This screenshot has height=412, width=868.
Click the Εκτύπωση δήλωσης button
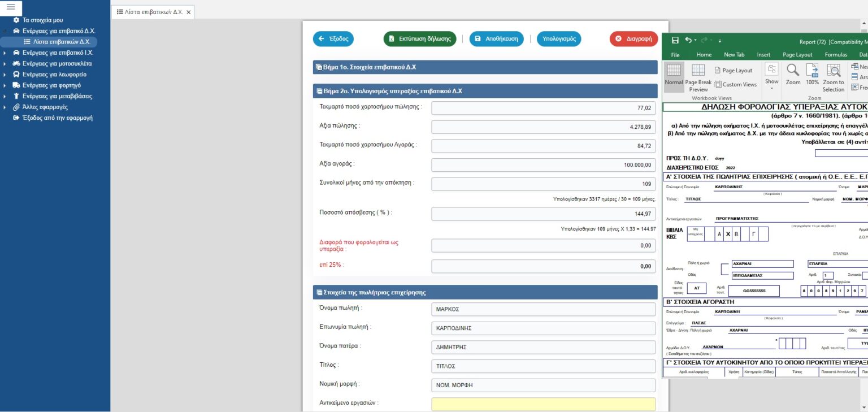(x=419, y=39)
